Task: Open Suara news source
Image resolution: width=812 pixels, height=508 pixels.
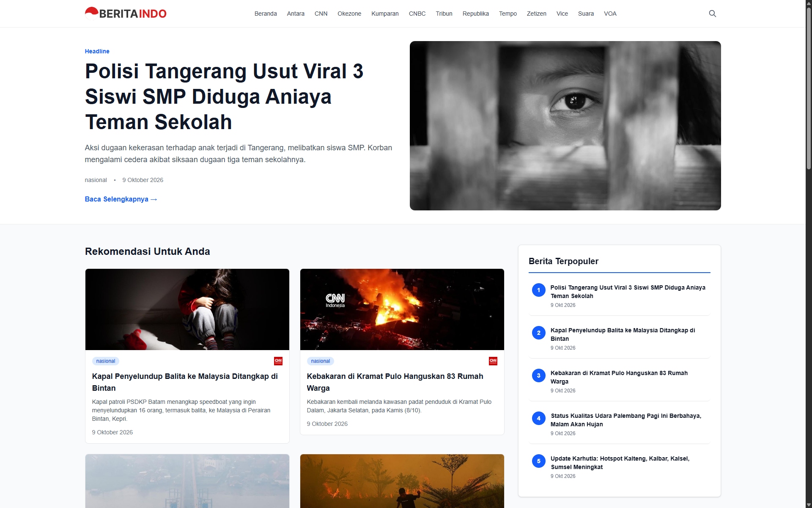Action: point(586,14)
